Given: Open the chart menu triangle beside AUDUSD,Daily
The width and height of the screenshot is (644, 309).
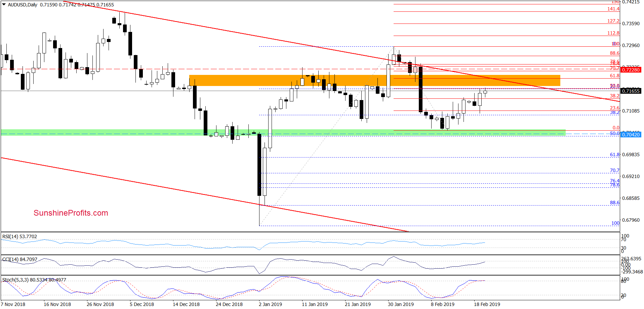Looking at the screenshot, I should coord(4,5).
